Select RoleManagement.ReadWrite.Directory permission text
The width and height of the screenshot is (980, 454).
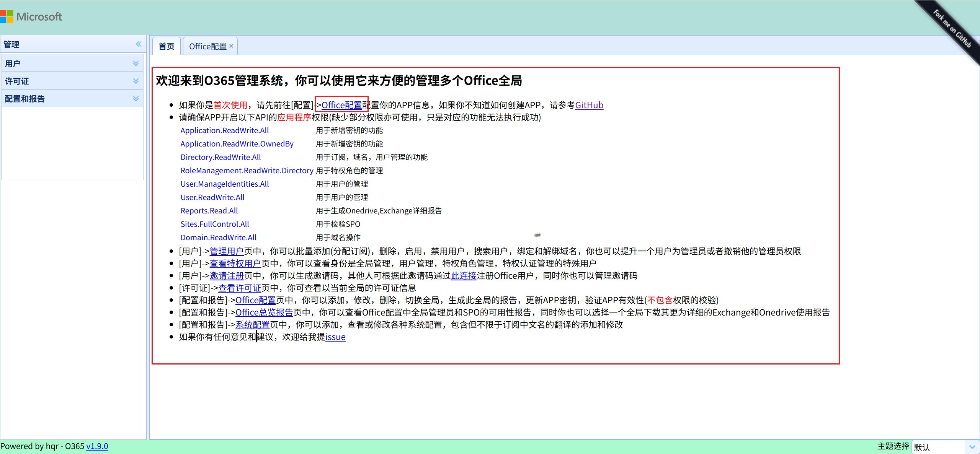click(x=247, y=171)
